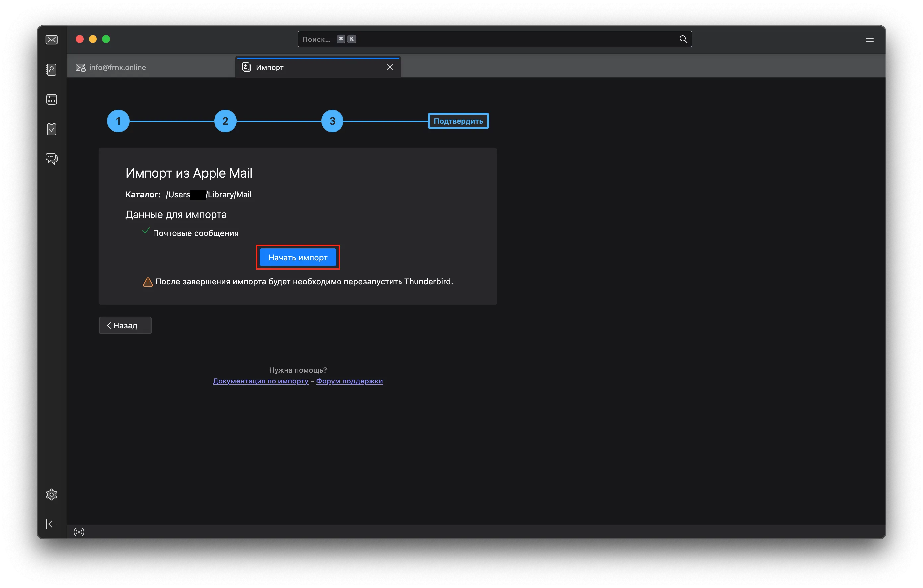Image resolution: width=923 pixels, height=588 pixels.
Task: Go to import step 1
Action: (x=118, y=121)
